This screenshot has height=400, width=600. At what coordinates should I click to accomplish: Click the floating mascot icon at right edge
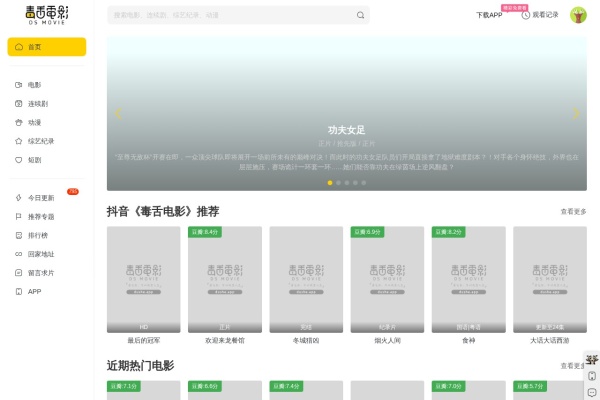click(592, 359)
